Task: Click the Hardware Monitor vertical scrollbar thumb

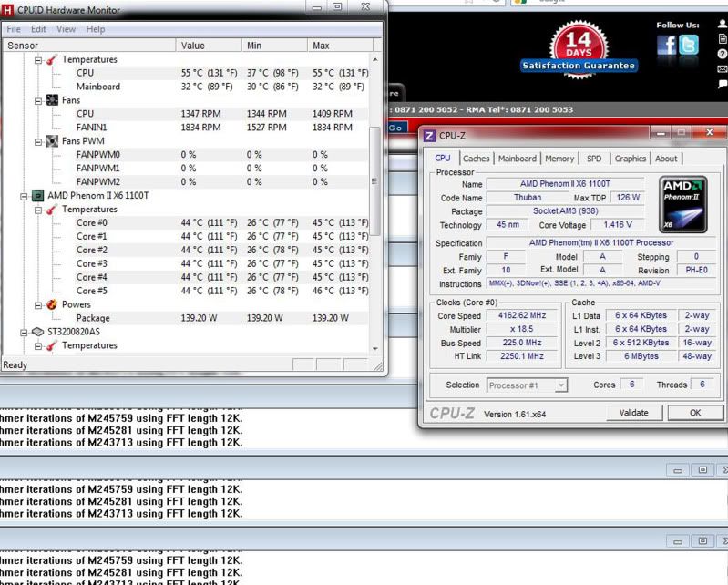Action: [374, 181]
